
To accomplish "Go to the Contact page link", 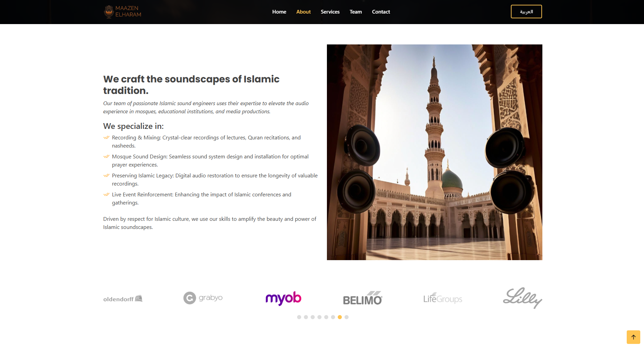I will point(381,12).
